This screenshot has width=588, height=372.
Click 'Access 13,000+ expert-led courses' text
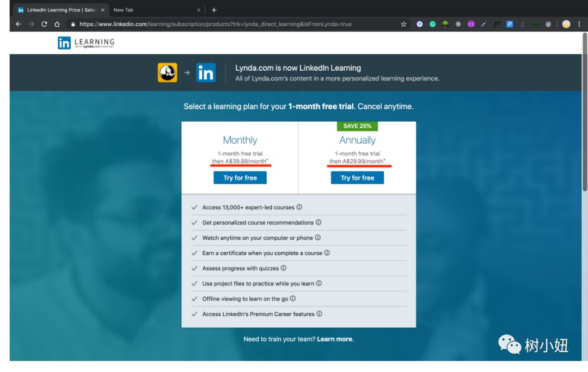[x=248, y=207]
